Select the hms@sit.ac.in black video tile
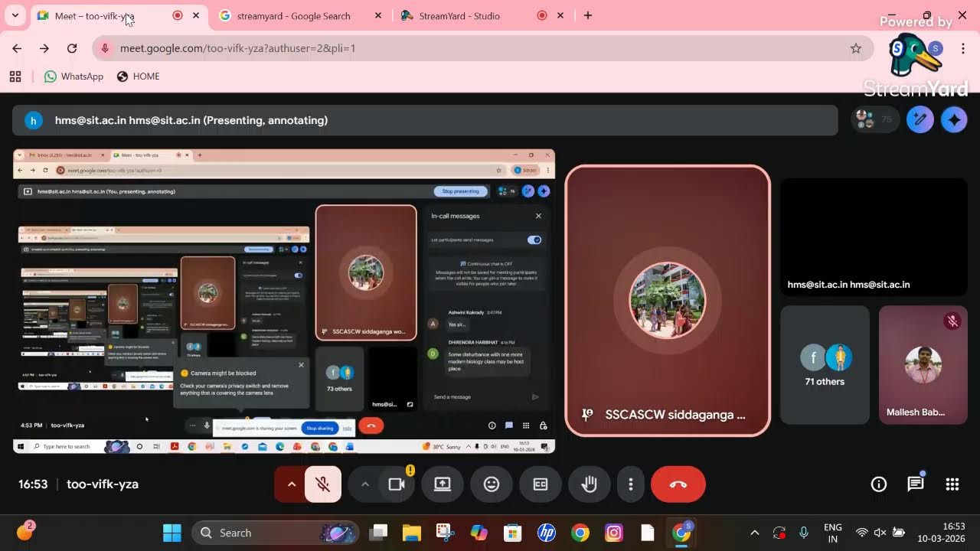 point(874,237)
